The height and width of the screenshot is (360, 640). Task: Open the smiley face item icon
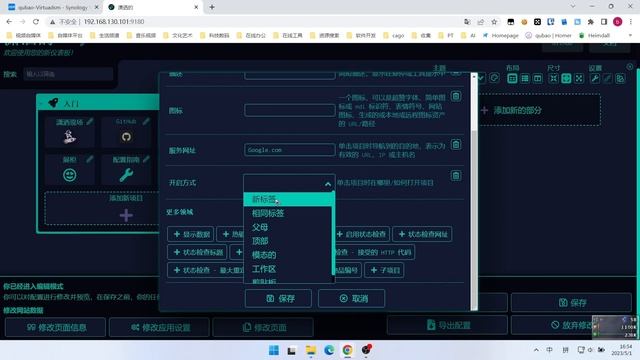click(70, 175)
